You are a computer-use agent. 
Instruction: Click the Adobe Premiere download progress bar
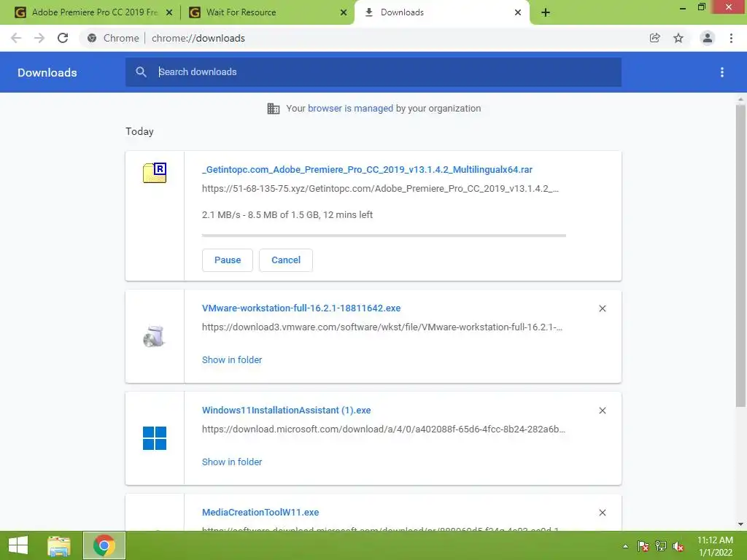coord(384,236)
